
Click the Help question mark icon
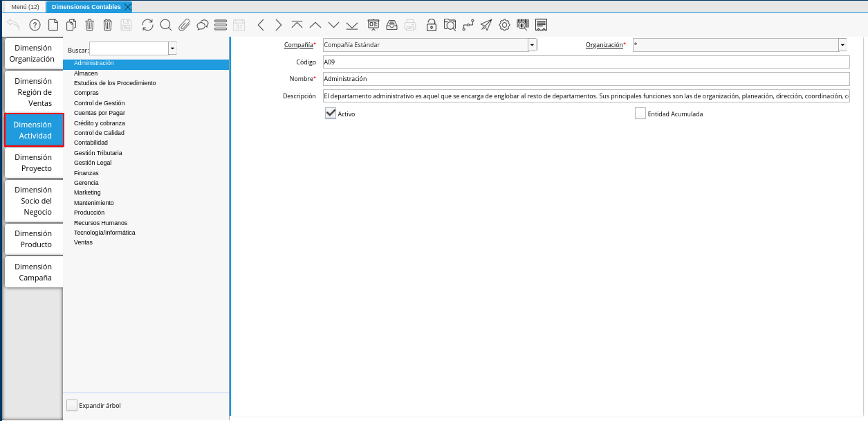point(35,26)
